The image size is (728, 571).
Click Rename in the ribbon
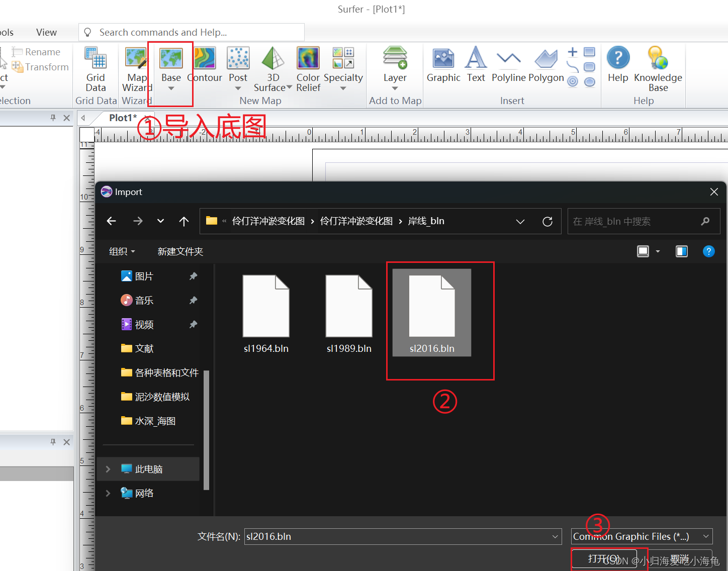click(36, 52)
